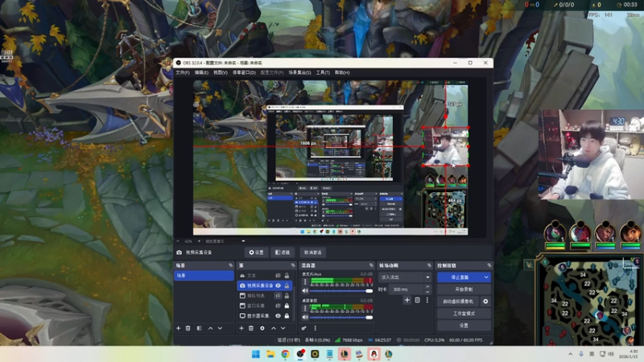Image resolution: width=644 pixels, height=362 pixels.
Task: Open source properties gear in sources toolbar
Action: [262, 328]
